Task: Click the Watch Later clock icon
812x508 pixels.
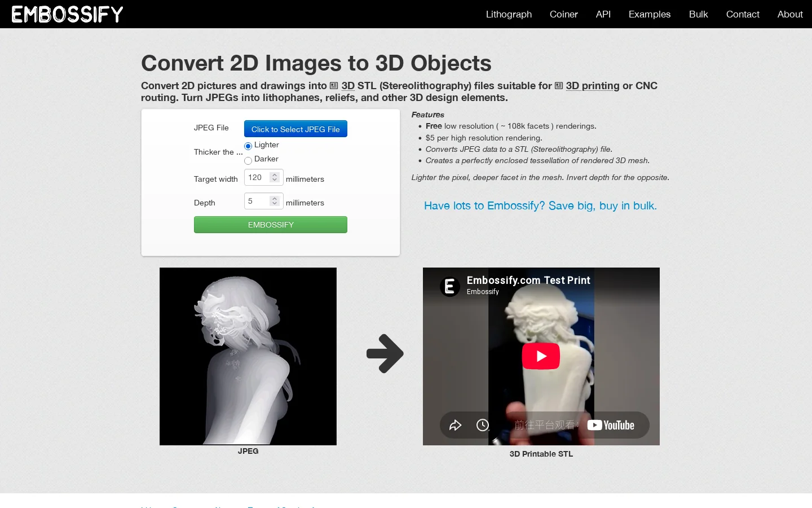Action: tap(483, 425)
